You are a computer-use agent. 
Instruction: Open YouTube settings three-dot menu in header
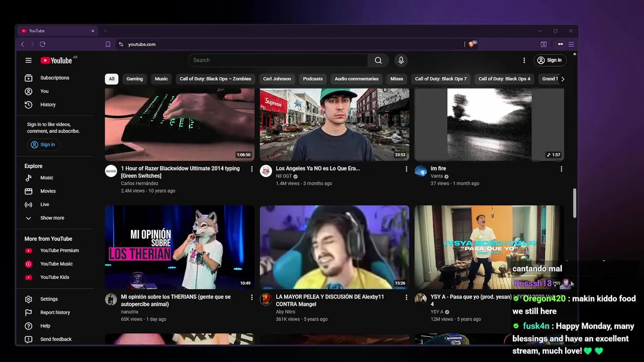click(x=524, y=60)
